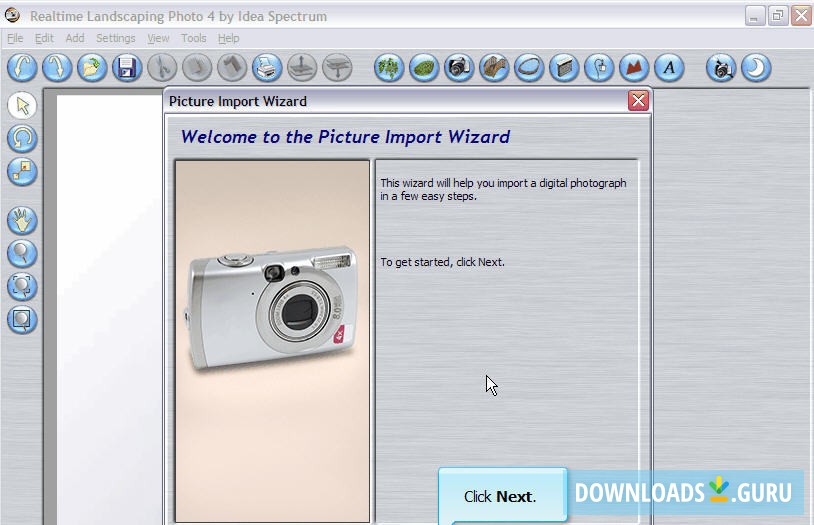Click the grayed Paste icon
Viewport: 814px width, 525px height.
click(232, 68)
